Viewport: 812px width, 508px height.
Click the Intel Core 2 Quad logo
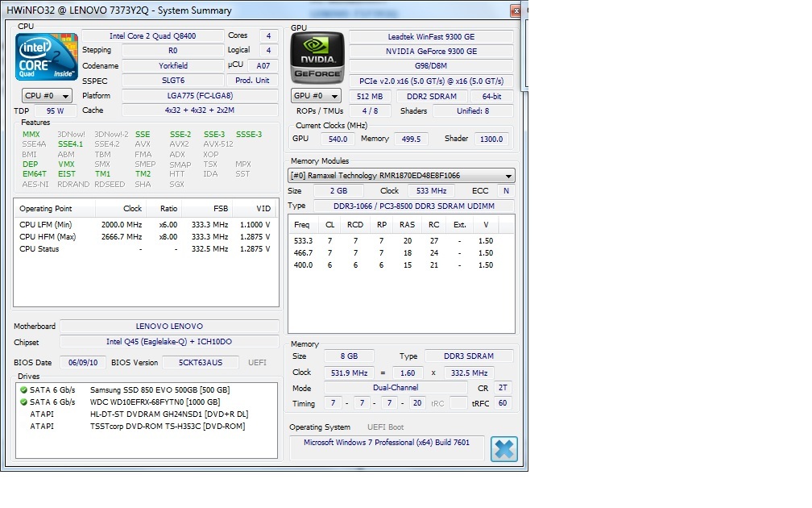[x=47, y=56]
